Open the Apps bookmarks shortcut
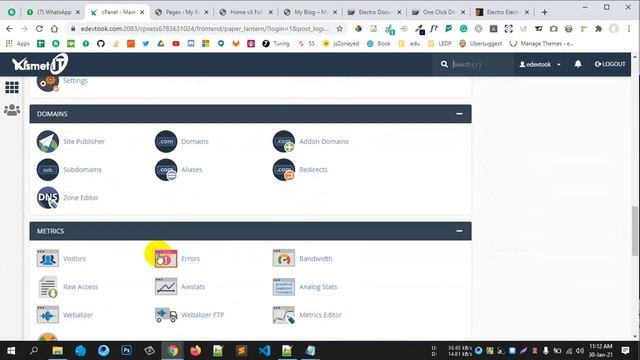 18,43
